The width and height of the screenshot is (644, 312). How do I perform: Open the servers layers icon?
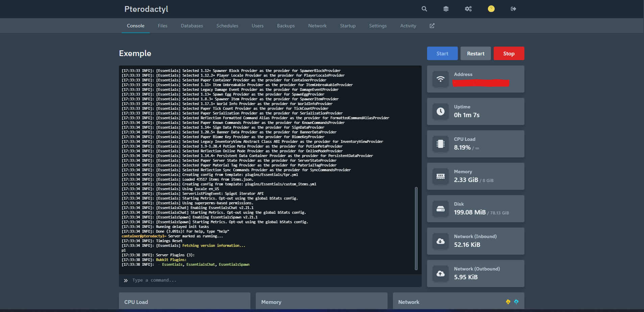(x=446, y=9)
